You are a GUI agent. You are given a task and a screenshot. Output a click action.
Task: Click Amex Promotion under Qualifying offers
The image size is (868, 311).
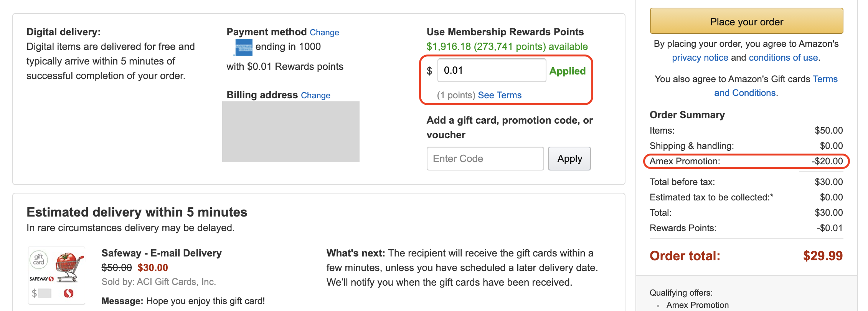(x=697, y=305)
